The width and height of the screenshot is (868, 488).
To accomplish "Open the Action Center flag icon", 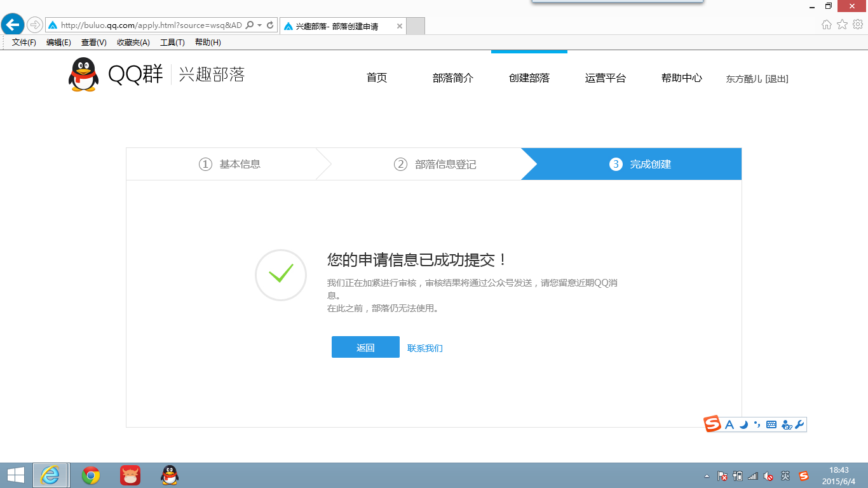I will click(722, 476).
